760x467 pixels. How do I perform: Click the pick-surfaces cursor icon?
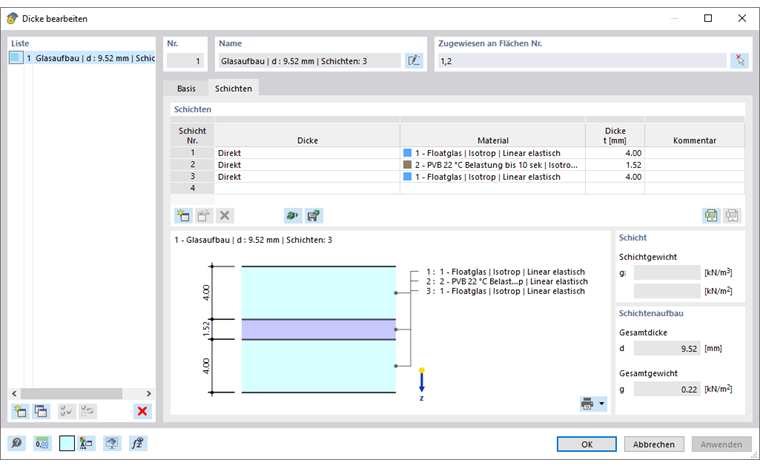click(x=740, y=61)
